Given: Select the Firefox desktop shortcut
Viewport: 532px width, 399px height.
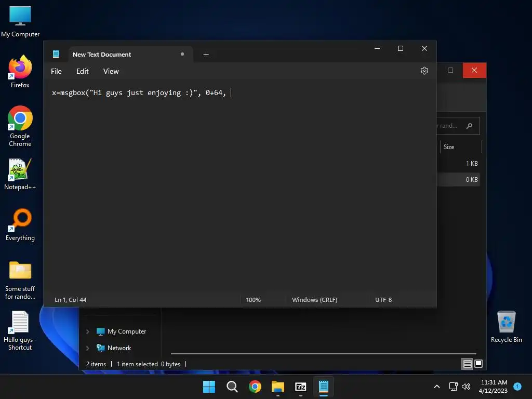Looking at the screenshot, I should (20, 72).
